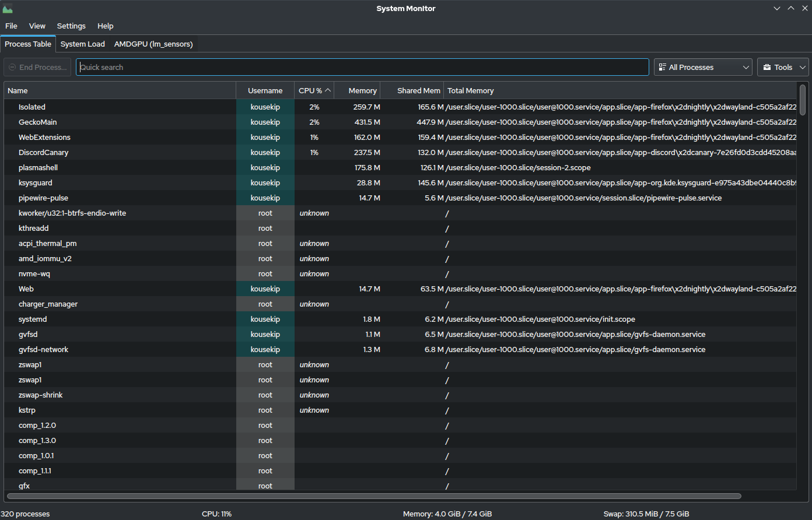Image resolution: width=812 pixels, height=520 pixels.
Task: Open the Settings menu
Action: pyautogui.click(x=71, y=26)
